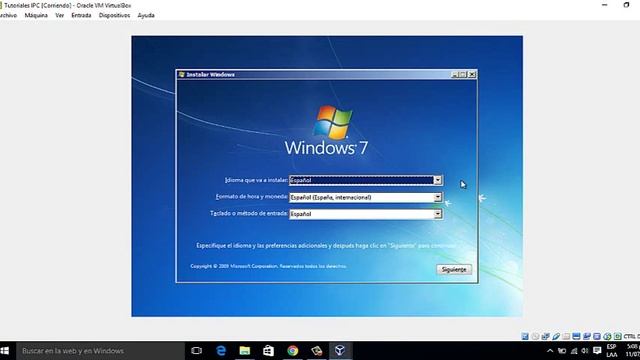640x360 pixels.
Task: Click the 'Buscar en la web y en Windows' search box
Action: pos(100,351)
